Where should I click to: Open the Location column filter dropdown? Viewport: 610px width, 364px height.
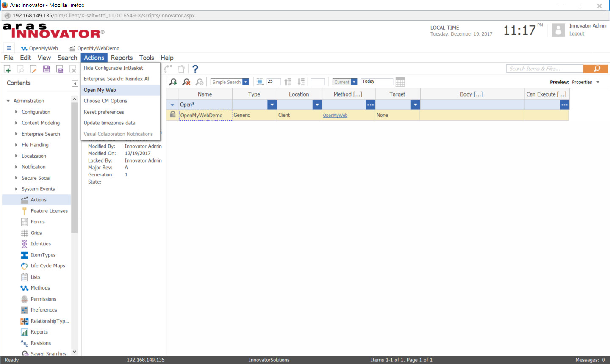click(x=317, y=105)
